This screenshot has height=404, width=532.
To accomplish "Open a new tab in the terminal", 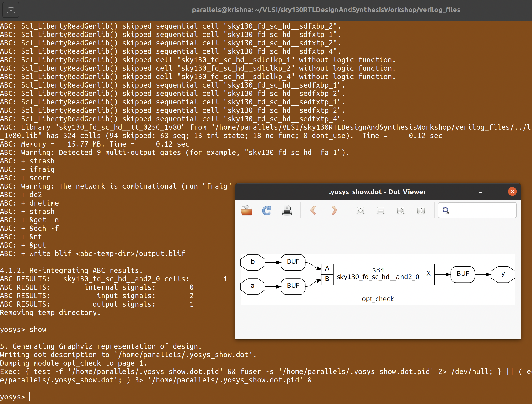I will click(11, 10).
